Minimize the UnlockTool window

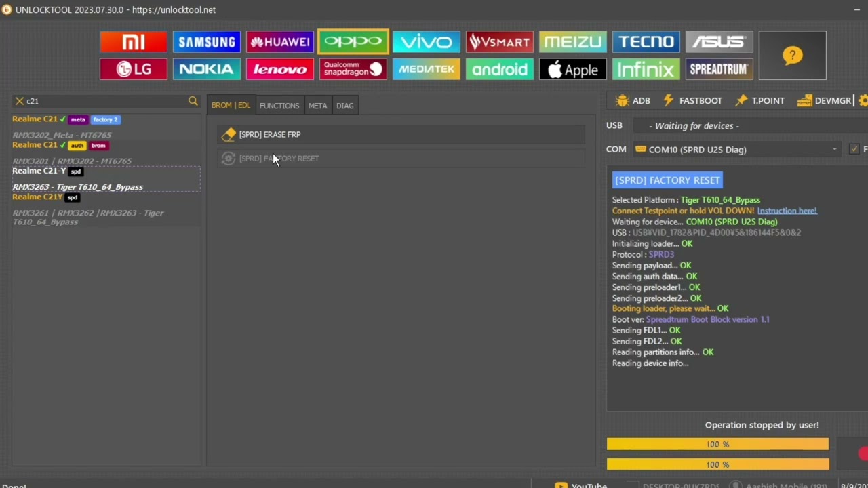pyautogui.click(x=857, y=9)
